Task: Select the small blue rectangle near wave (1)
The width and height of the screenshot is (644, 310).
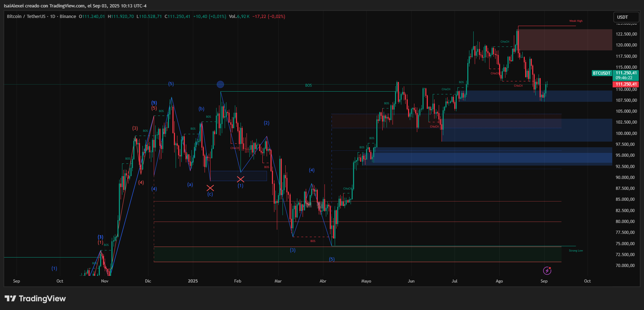Action: pos(238,176)
